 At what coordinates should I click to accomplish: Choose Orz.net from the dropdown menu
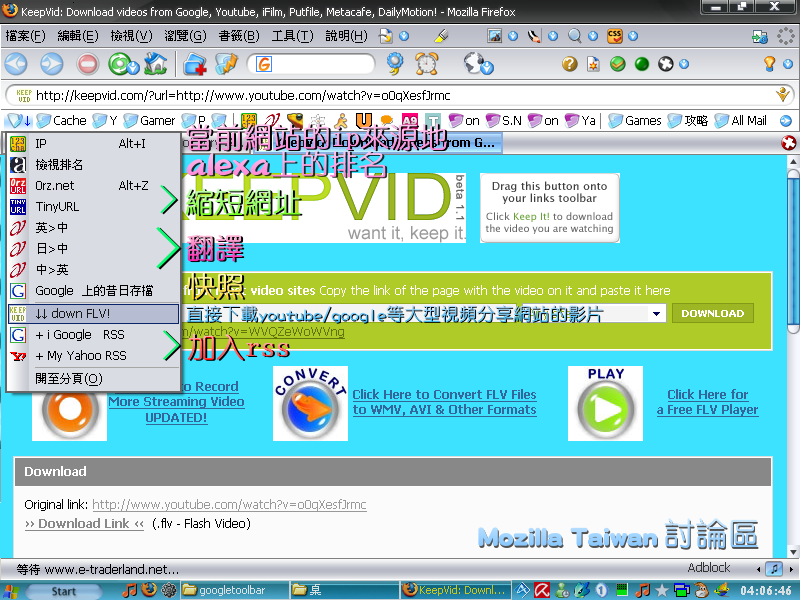pos(94,186)
